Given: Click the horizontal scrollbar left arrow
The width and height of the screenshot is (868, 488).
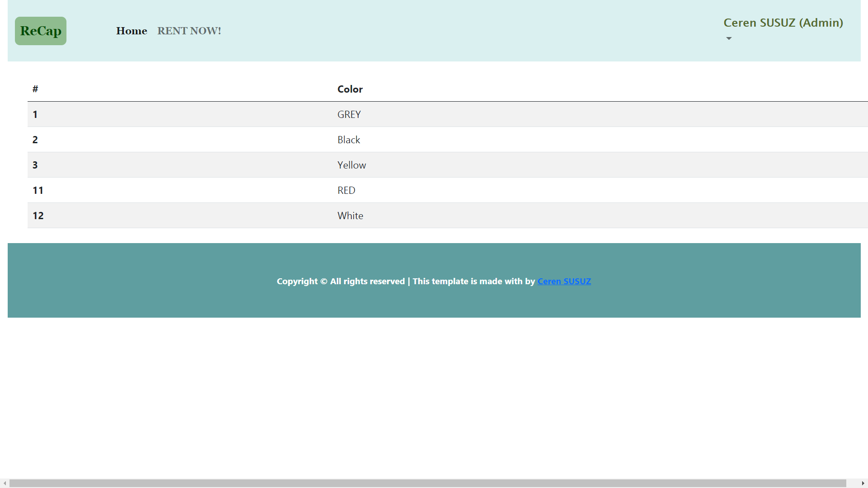Looking at the screenshot, I should click(5, 483).
